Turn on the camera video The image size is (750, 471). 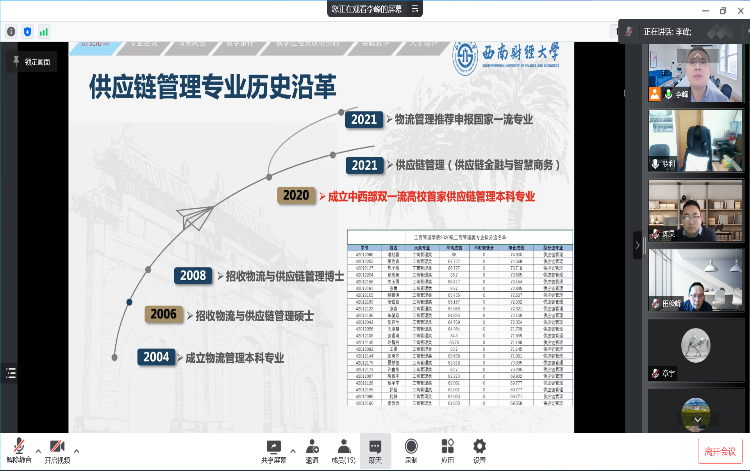[x=57, y=448]
